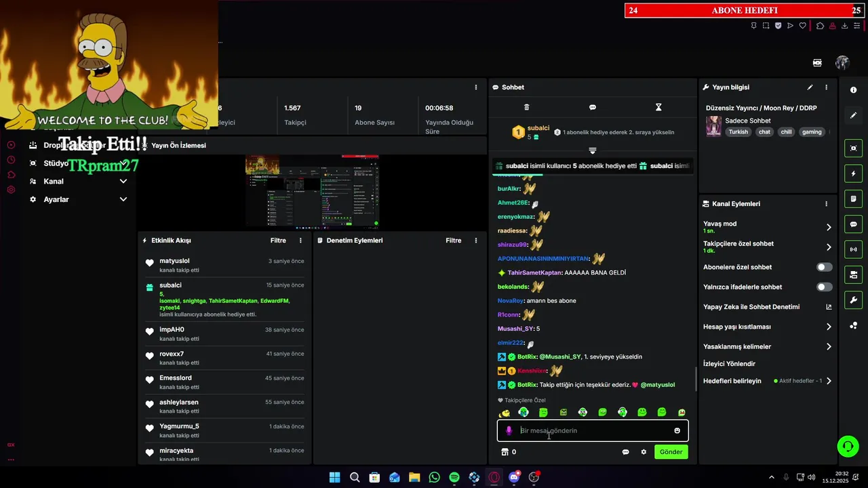This screenshot has height=488, width=868.
Task: Click the pin icon in browser toolbar
Action: [753, 26]
